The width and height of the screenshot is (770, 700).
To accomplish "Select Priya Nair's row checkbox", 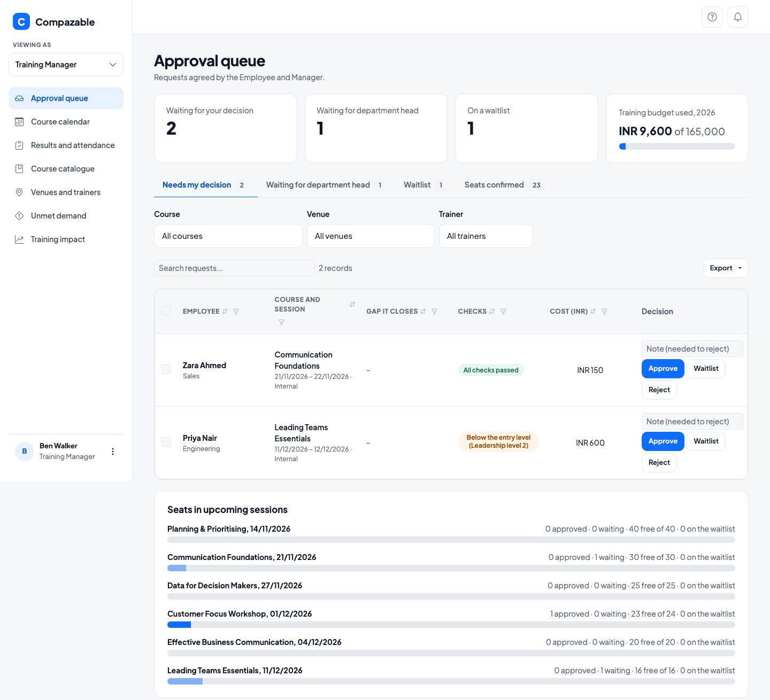I will [x=166, y=442].
